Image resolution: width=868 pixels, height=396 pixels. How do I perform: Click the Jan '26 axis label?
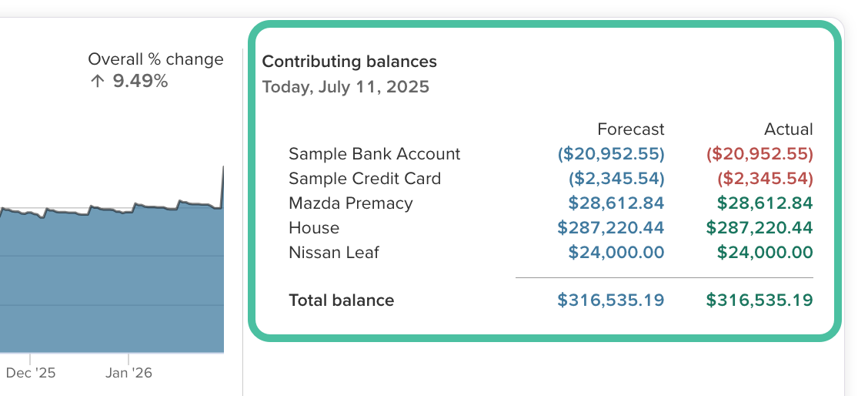pyautogui.click(x=129, y=374)
